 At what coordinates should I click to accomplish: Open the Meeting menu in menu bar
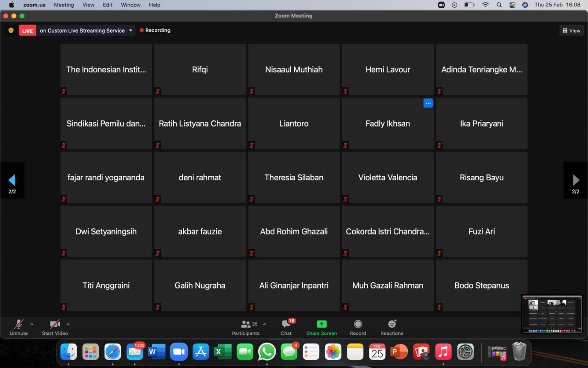(64, 5)
